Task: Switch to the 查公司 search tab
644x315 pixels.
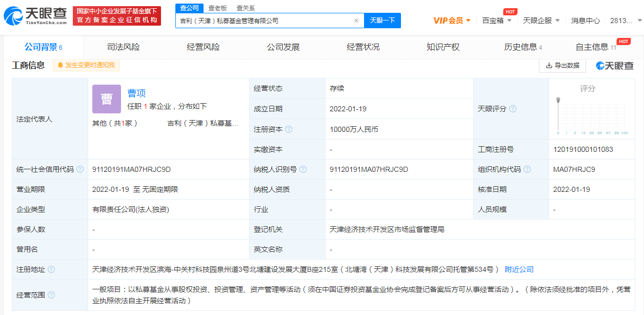Action: (189, 8)
